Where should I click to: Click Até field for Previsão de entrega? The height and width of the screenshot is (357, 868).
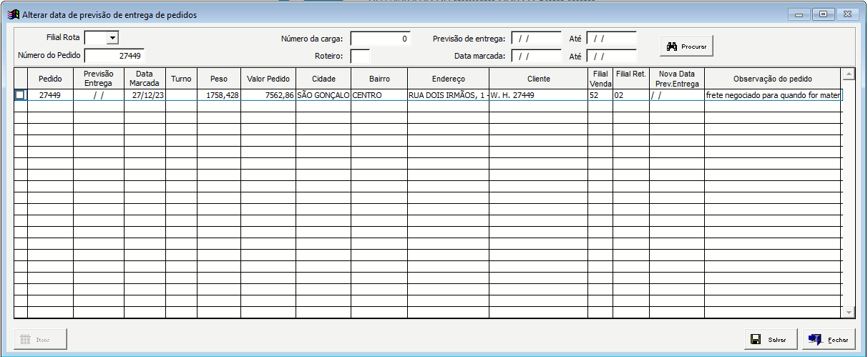pos(611,39)
